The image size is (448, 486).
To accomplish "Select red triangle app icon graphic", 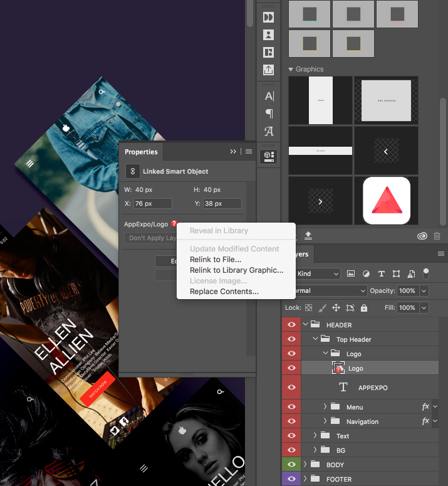I will [387, 201].
